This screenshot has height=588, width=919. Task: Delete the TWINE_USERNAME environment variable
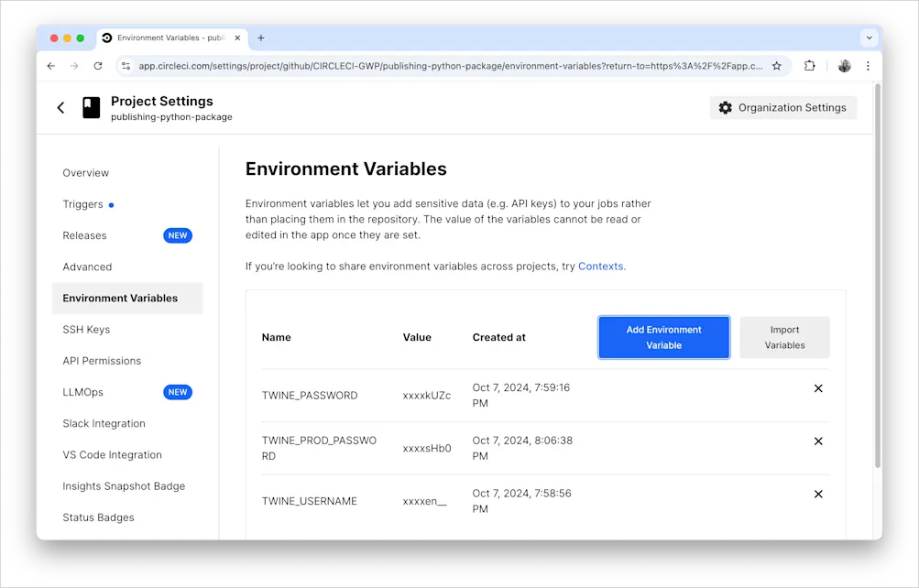[818, 494]
